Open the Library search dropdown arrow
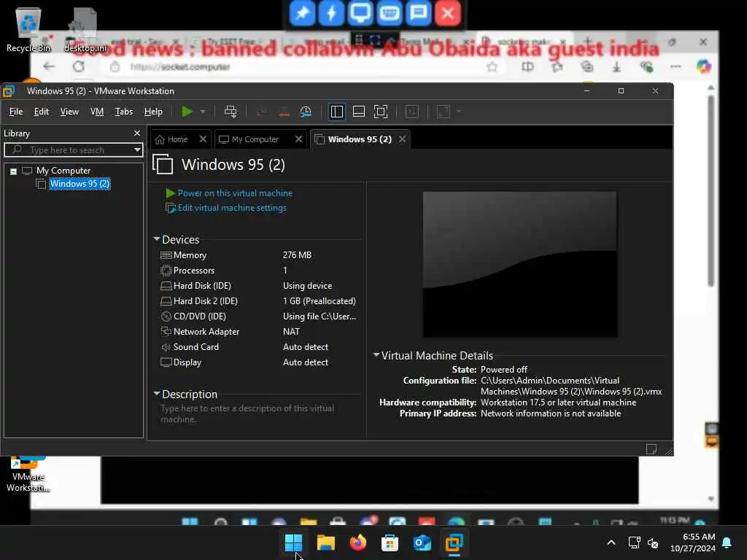This screenshot has width=747, height=560. (137, 150)
